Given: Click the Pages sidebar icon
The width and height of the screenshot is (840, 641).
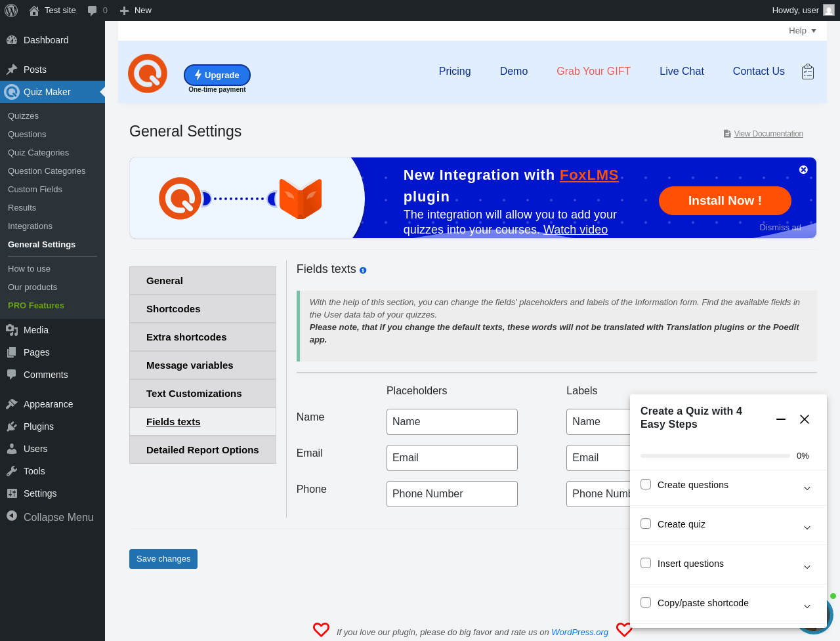Looking at the screenshot, I should pos(12,352).
